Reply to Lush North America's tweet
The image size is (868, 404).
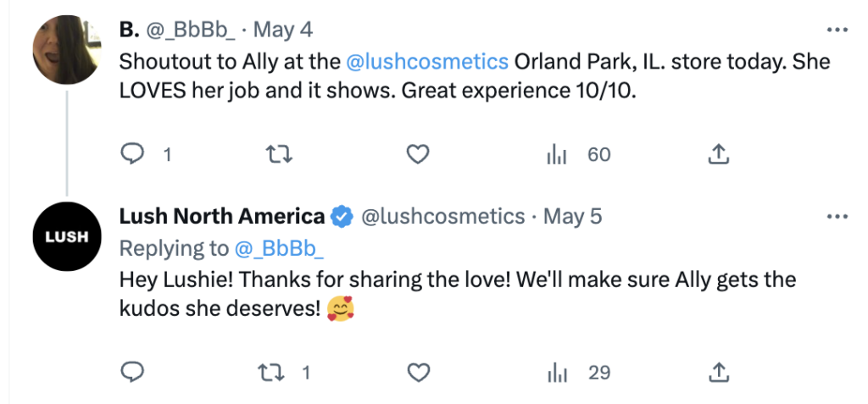click(133, 372)
